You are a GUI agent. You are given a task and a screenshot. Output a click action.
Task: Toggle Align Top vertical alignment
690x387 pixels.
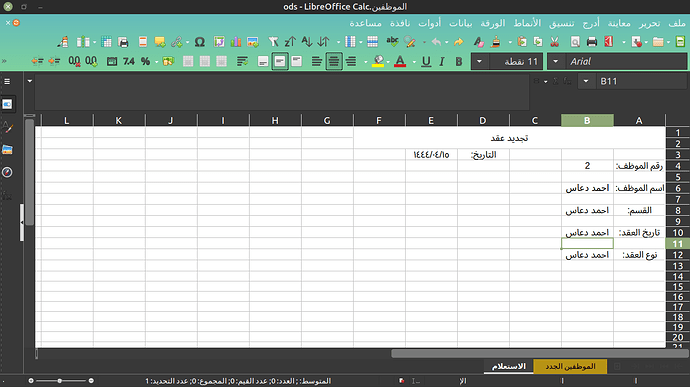297,61
